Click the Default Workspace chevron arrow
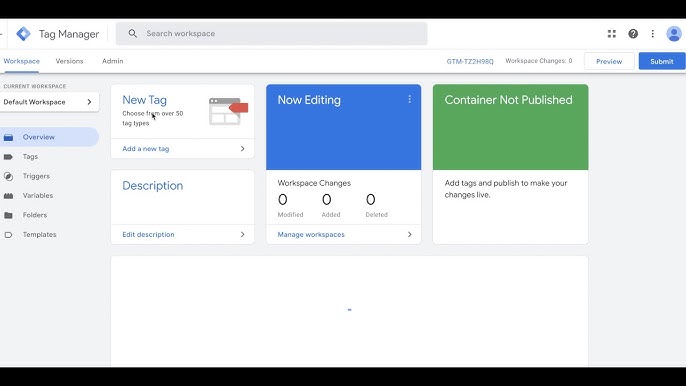The width and height of the screenshot is (686, 386). (x=89, y=102)
